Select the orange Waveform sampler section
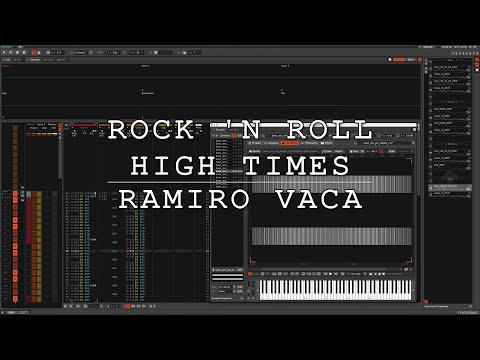This screenshot has height=360, width=480. (x=290, y=143)
